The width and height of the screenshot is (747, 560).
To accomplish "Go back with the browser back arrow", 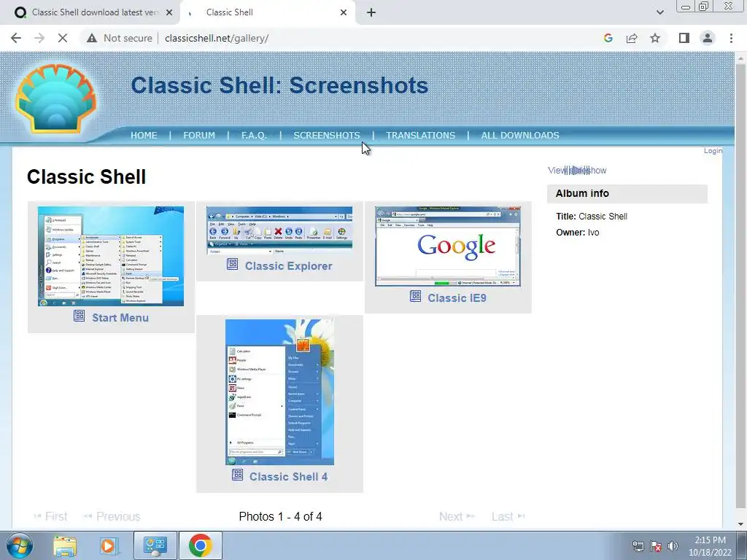I will click(16, 38).
